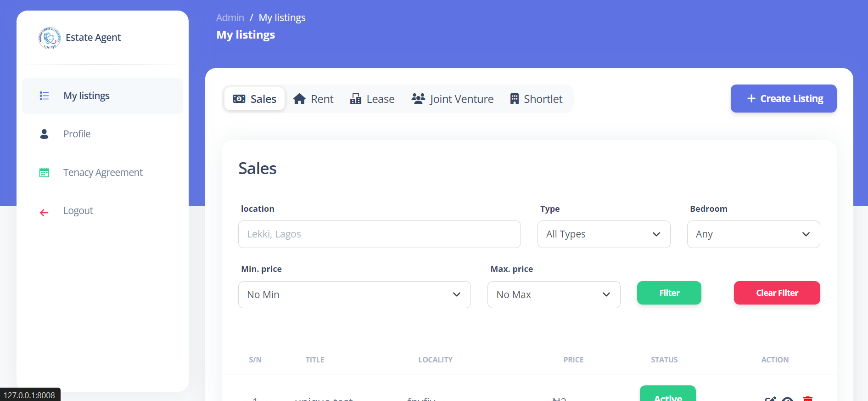Click the Tenacy Agreement calendar icon
Image resolution: width=868 pixels, height=401 pixels.
[x=44, y=173]
